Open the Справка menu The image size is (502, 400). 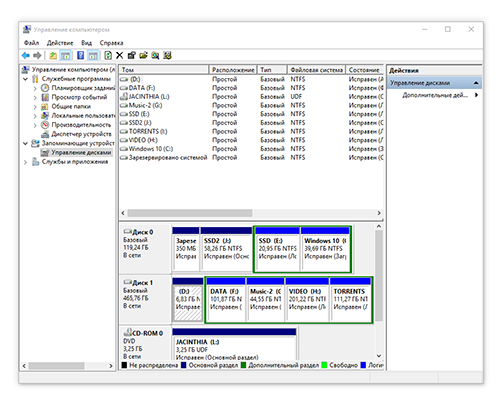click(x=111, y=43)
